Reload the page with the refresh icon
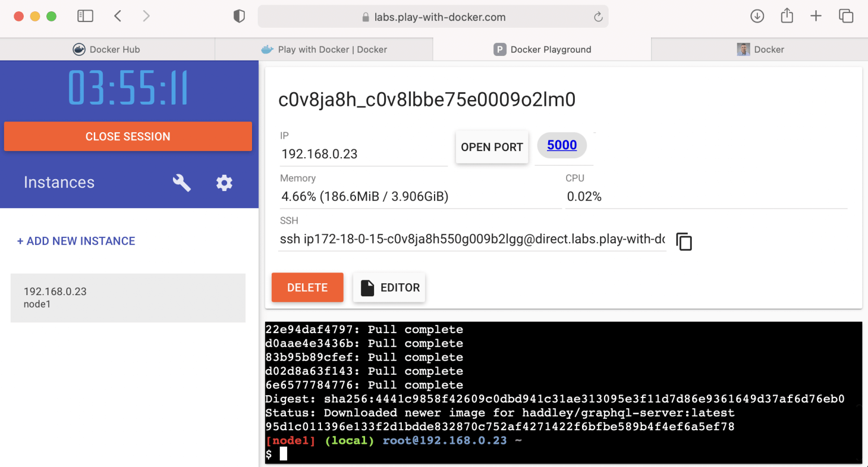The height and width of the screenshot is (467, 868). [598, 17]
